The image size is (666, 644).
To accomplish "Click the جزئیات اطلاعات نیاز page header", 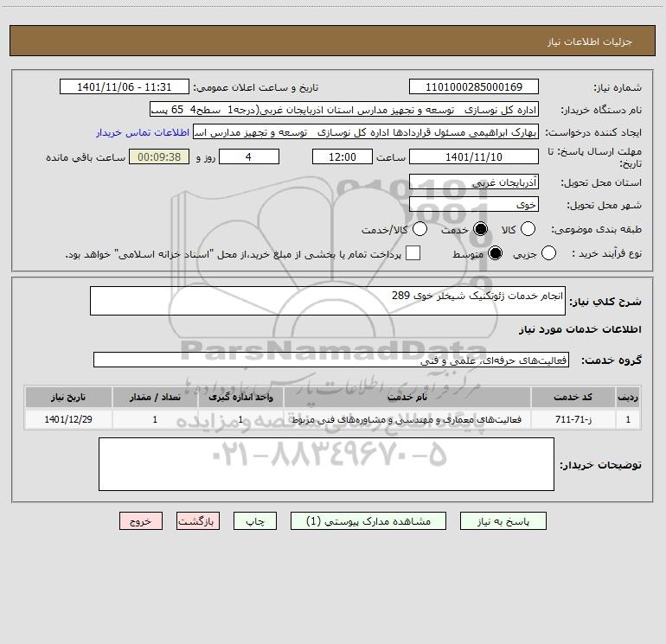I will pos(590,41).
